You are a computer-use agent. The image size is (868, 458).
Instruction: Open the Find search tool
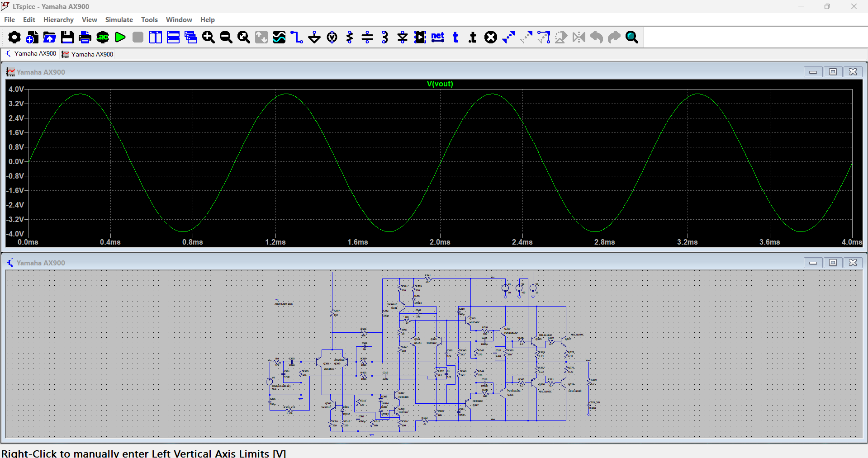pos(632,37)
